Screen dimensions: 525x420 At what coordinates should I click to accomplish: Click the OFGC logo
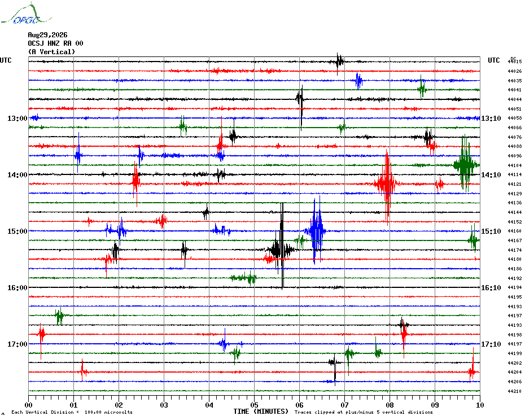click(x=26, y=14)
